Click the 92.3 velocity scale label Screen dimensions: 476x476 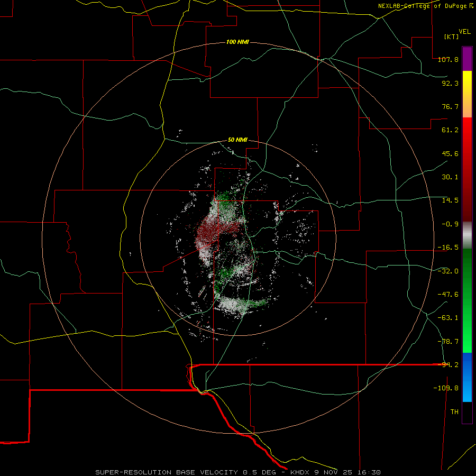coord(450,83)
